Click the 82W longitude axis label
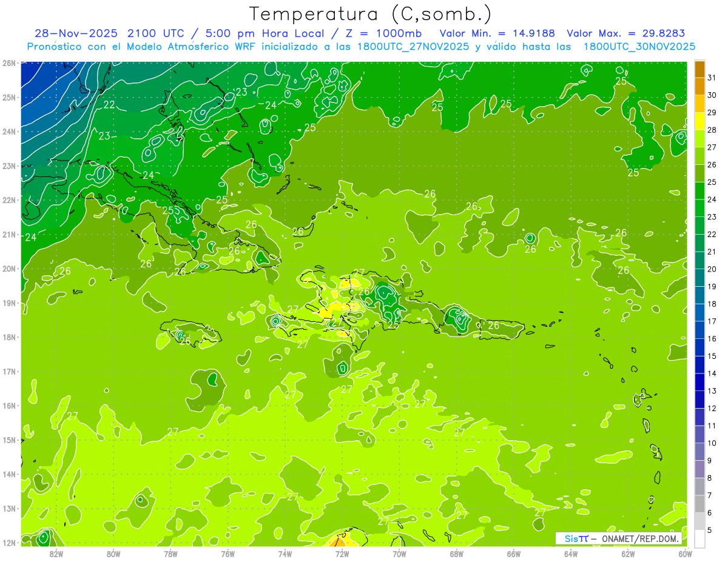 56,554
